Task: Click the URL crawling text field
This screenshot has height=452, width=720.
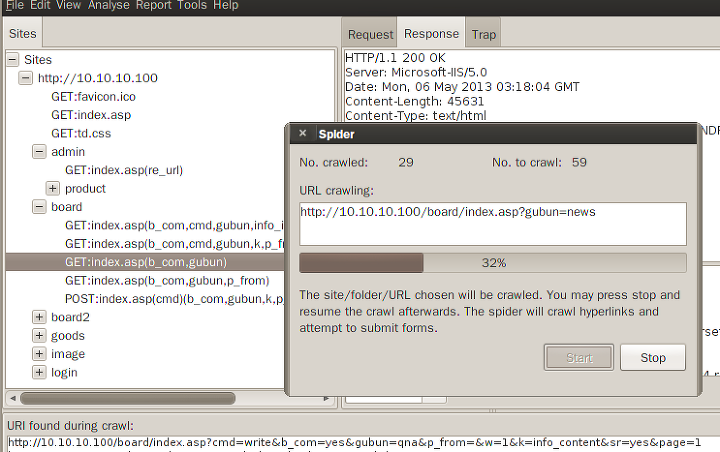Action: click(x=493, y=224)
